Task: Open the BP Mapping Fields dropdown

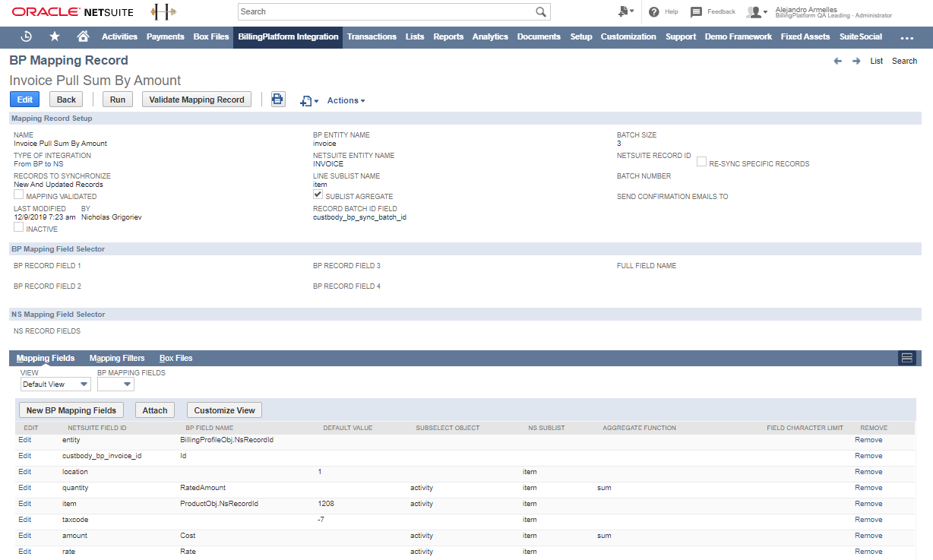Action: 115,384
